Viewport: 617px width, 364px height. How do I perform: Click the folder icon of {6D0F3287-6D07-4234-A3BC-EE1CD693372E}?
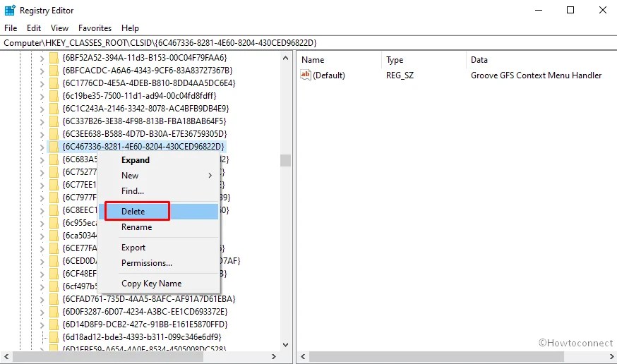point(54,312)
